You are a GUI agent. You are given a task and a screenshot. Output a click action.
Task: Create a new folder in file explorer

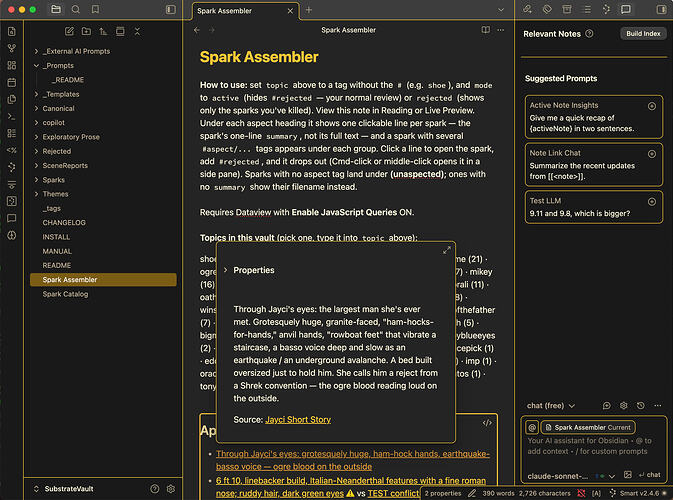86,31
